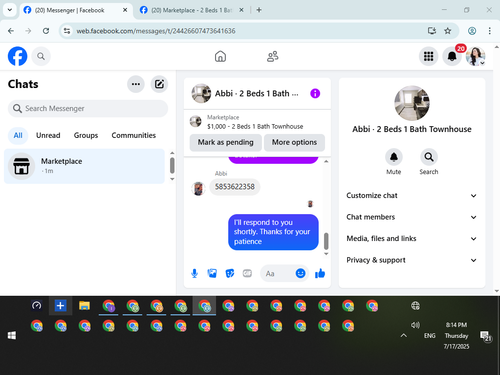Record a voice clip with microphone icon

click(194, 273)
